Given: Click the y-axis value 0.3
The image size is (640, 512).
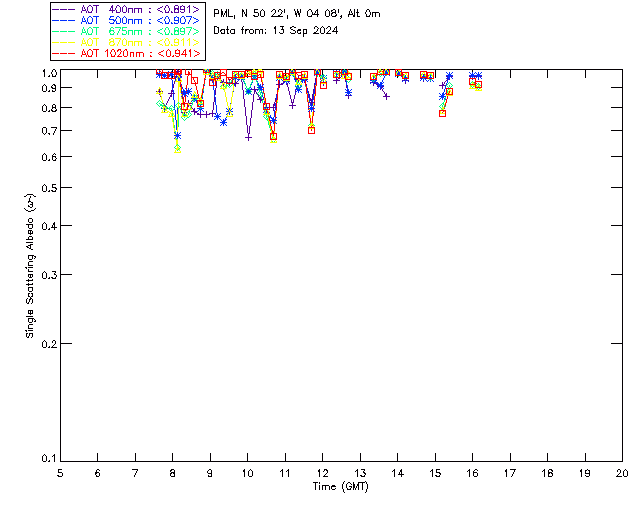Looking at the screenshot, I should click(49, 275).
